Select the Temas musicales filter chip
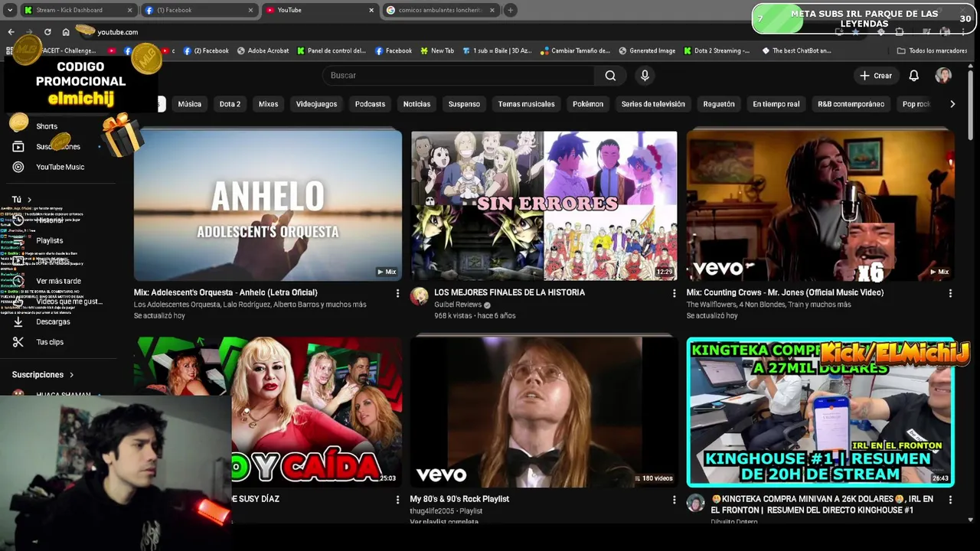Viewport: 980px width, 551px height. pyautogui.click(x=526, y=104)
